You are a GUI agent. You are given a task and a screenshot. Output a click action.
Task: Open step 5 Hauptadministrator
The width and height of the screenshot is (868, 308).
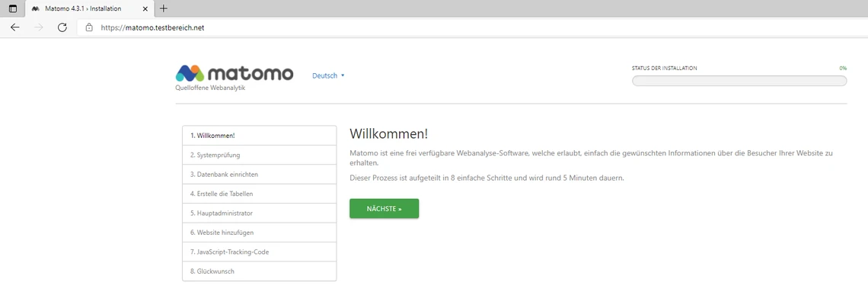259,213
